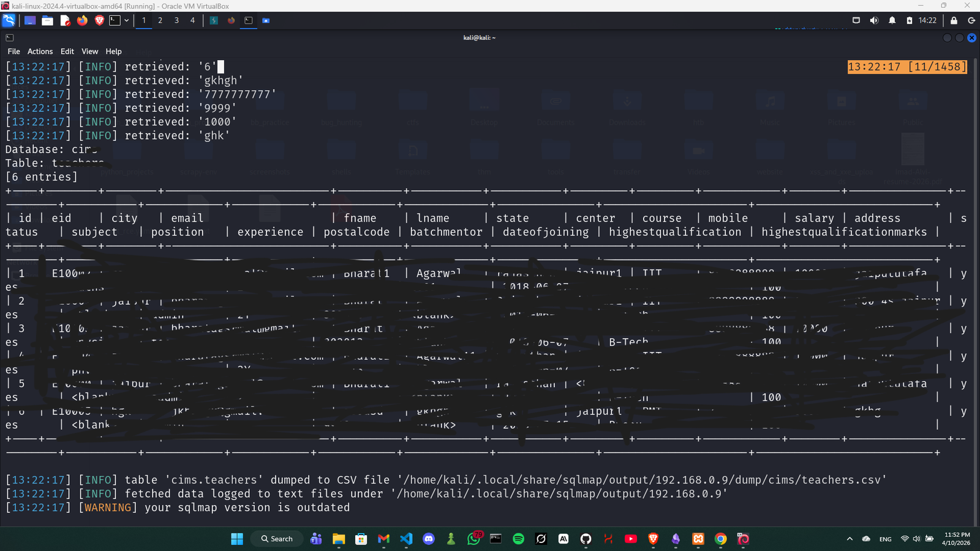Focus the running Firefox window task button
The height and width of the screenshot is (551, 980).
pyautogui.click(x=232, y=20)
